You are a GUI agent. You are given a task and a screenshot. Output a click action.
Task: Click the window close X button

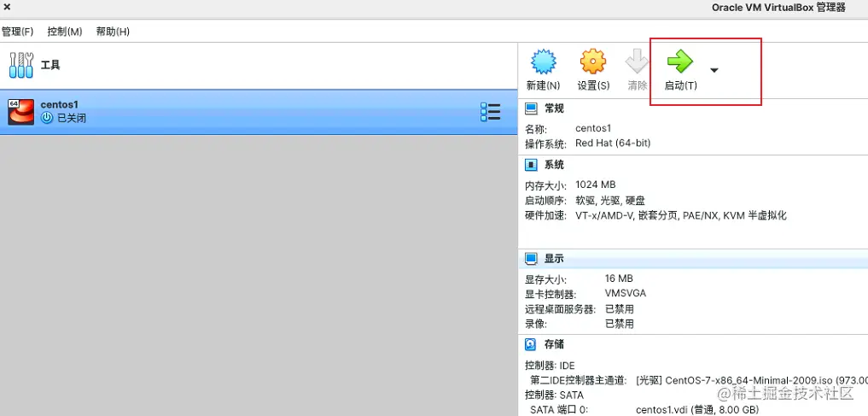[7, 7]
